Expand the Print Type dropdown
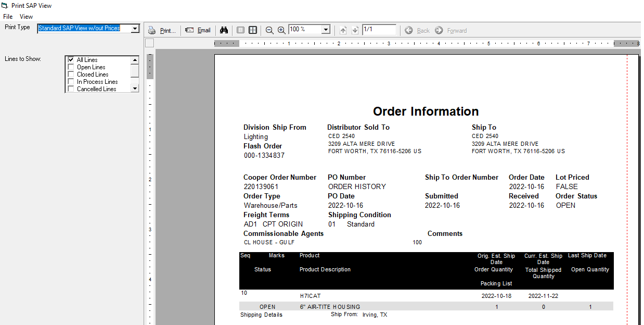 click(135, 28)
